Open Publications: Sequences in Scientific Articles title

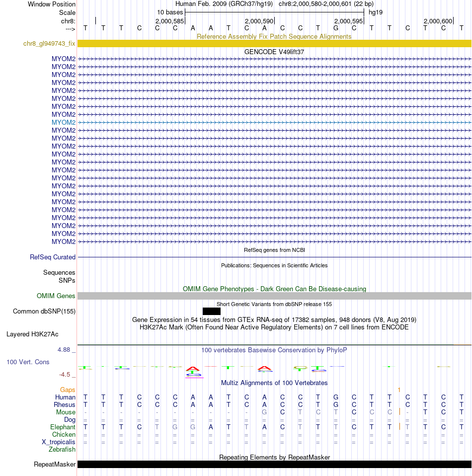point(274,265)
